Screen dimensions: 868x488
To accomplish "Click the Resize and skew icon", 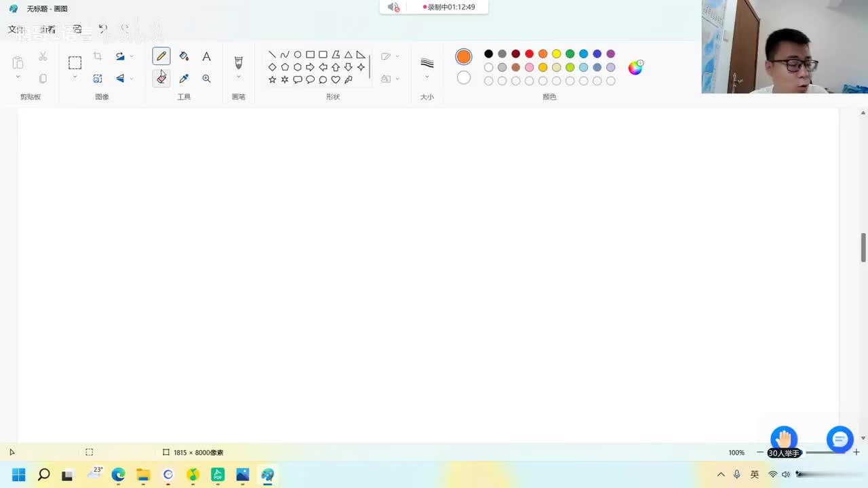I will pos(98,79).
